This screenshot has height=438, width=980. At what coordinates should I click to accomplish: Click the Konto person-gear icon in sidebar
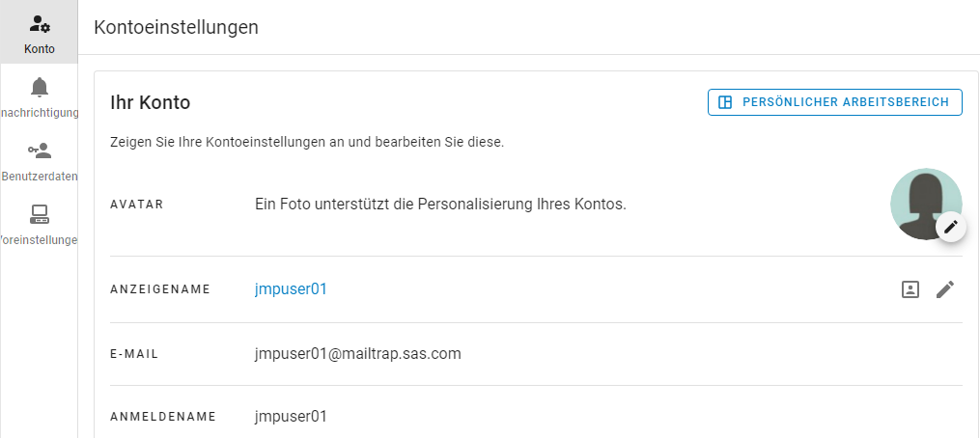pyautogui.click(x=40, y=24)
